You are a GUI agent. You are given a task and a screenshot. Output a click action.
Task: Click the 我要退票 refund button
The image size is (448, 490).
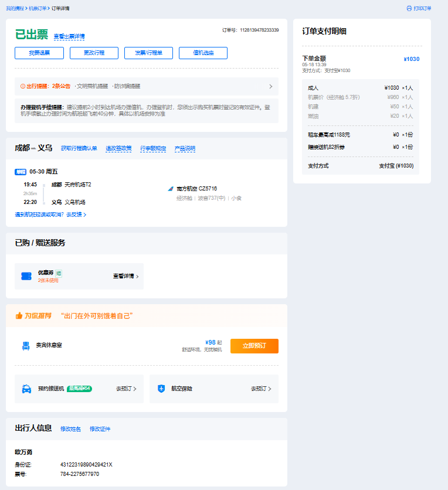39,53
